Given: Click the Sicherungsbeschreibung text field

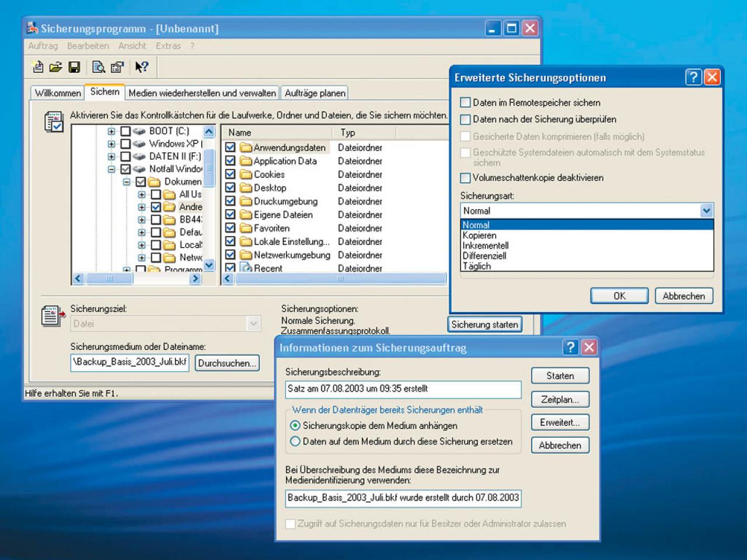Looking at the screenshot, I should (x=403, y=389).
